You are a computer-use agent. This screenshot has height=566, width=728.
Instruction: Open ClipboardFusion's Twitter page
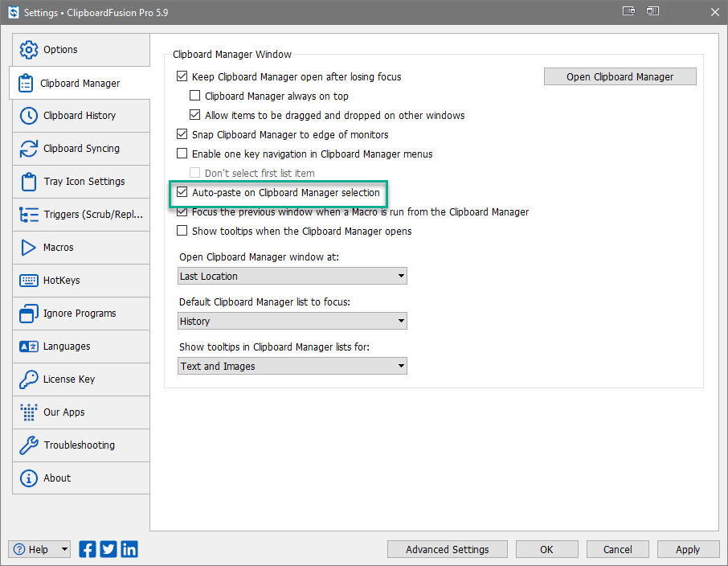[x=108, y=549]
